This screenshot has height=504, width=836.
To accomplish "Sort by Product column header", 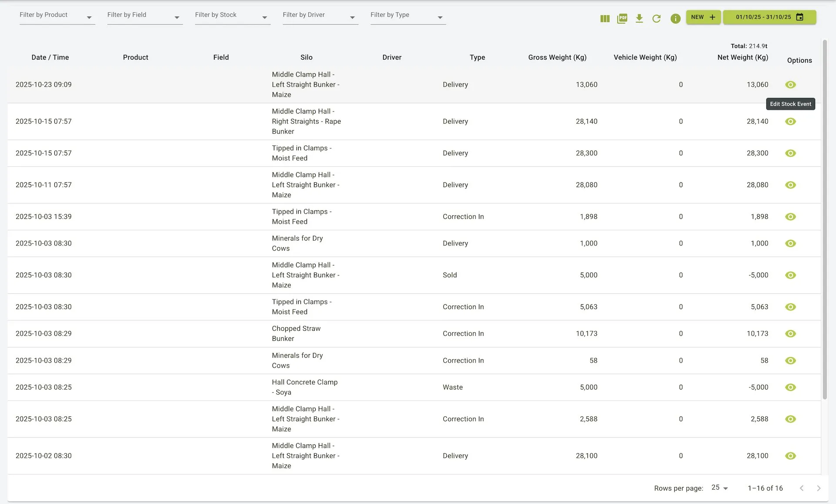I will [135, 57].
